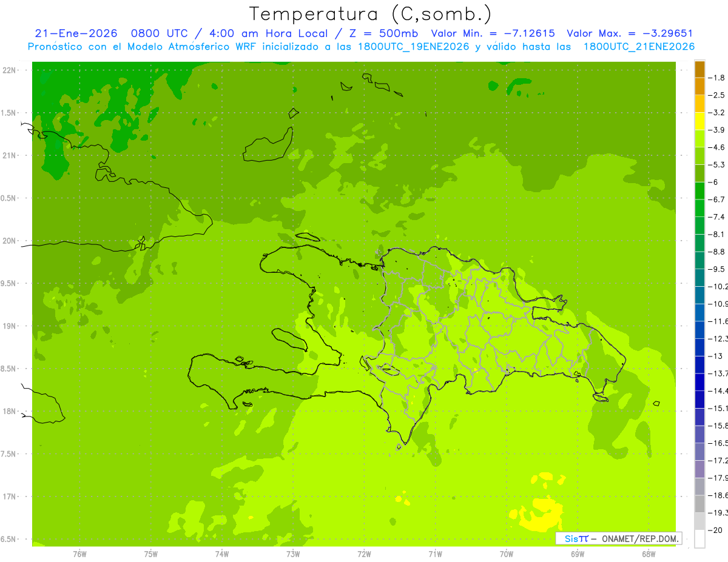This screenshot has width=728, height=562.
Task: Click the "-20" colorbar label
Action: (x=716, y=530)
